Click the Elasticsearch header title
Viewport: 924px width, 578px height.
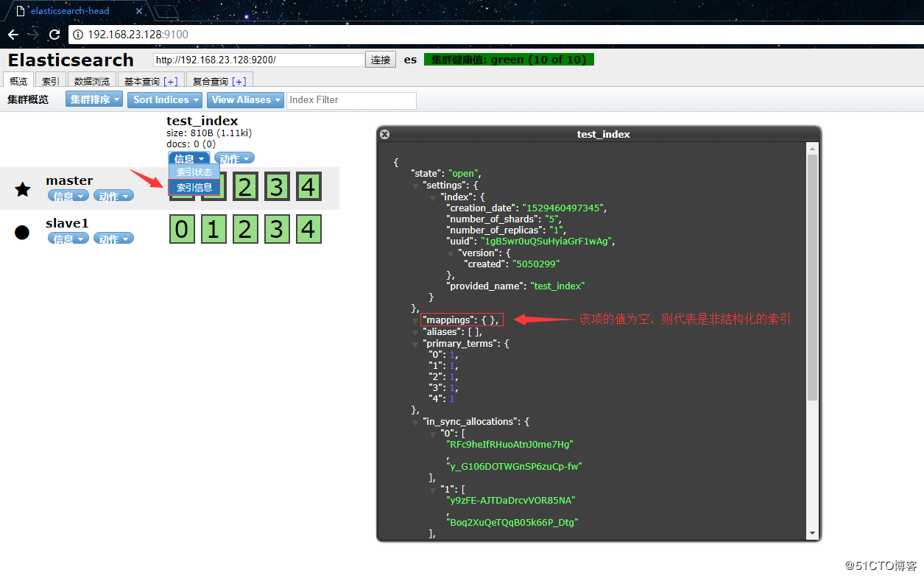click(71, 60)
